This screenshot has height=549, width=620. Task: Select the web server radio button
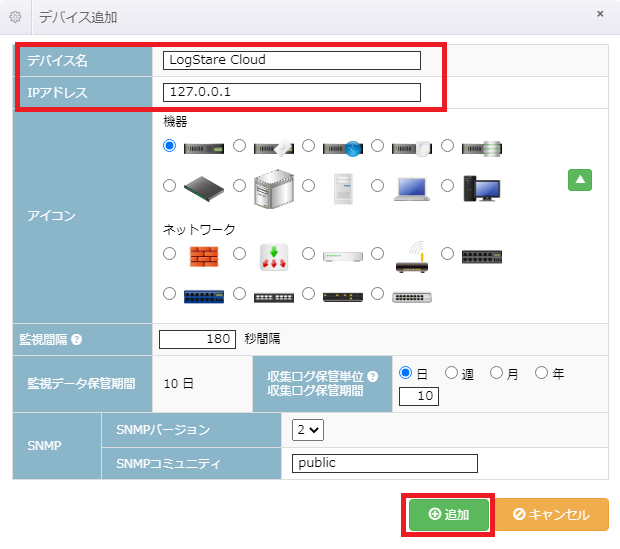click(x=308, y=146)
